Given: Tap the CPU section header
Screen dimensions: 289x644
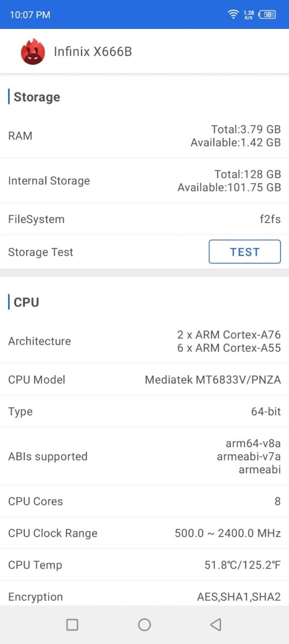Looking at the screenshot, I should point(26,302).
